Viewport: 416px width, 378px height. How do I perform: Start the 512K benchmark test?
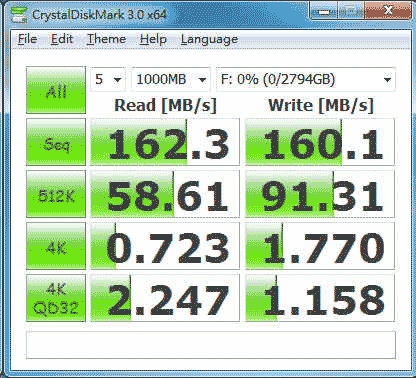tap(56, 194)
